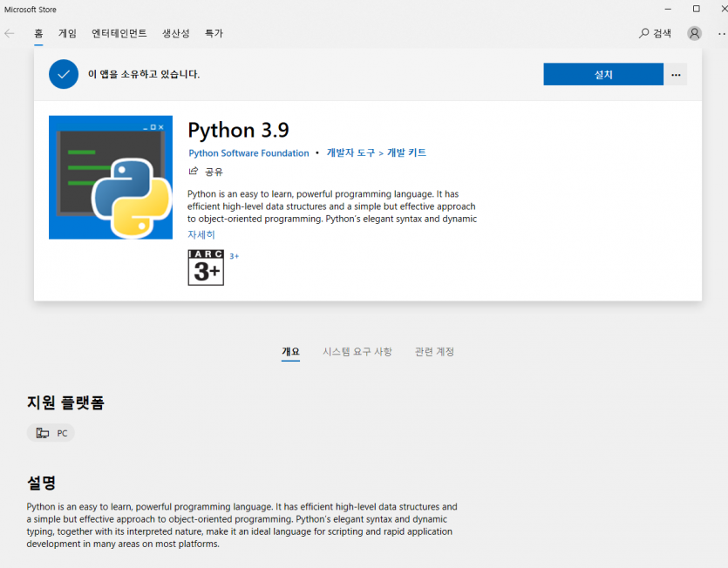This screenshot has width=728, height=568.
Task: Click the blue ownership checkmark icon
Action: coord(64,74)
